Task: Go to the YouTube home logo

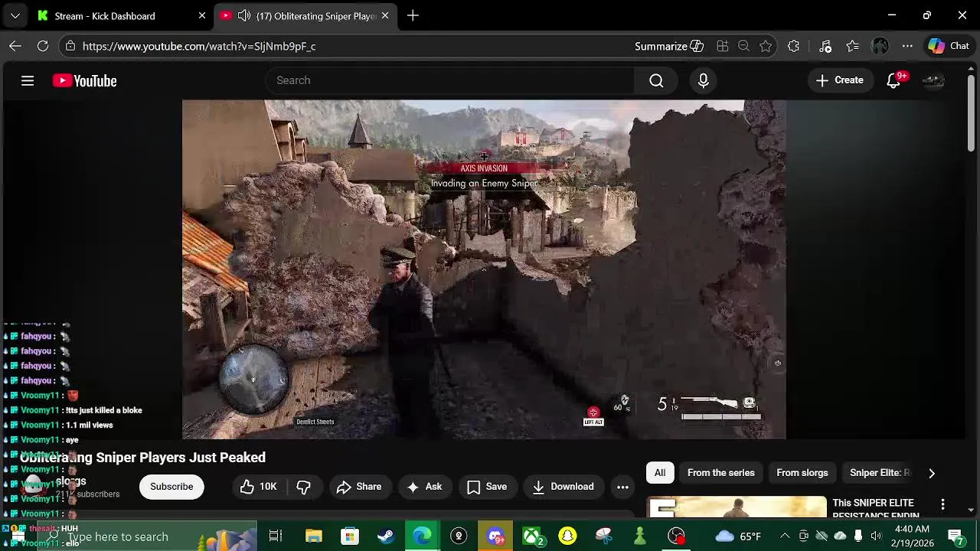Action: click(84, 80)
